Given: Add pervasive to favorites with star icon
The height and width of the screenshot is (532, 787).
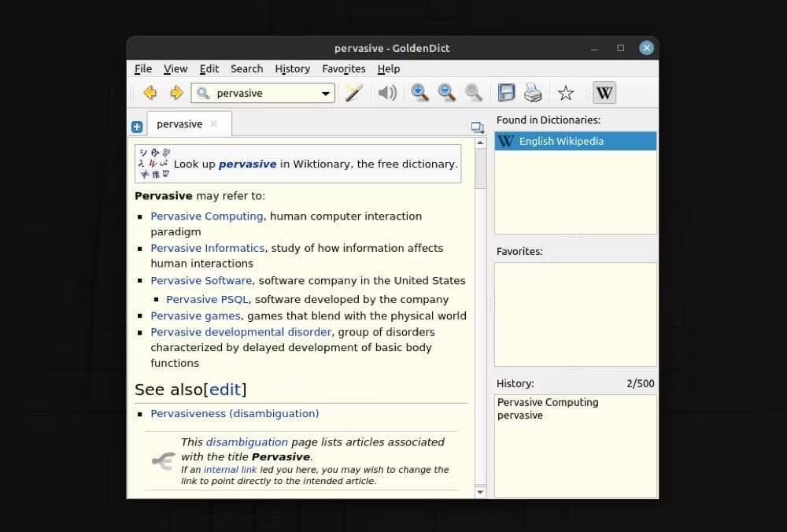Looking at the screenshot, I should 566,93.
